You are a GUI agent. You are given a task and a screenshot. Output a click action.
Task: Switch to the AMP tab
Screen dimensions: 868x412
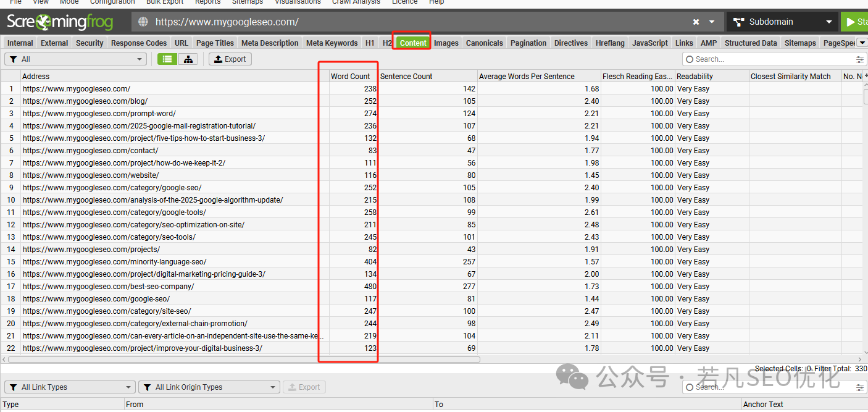pos(709,43)
